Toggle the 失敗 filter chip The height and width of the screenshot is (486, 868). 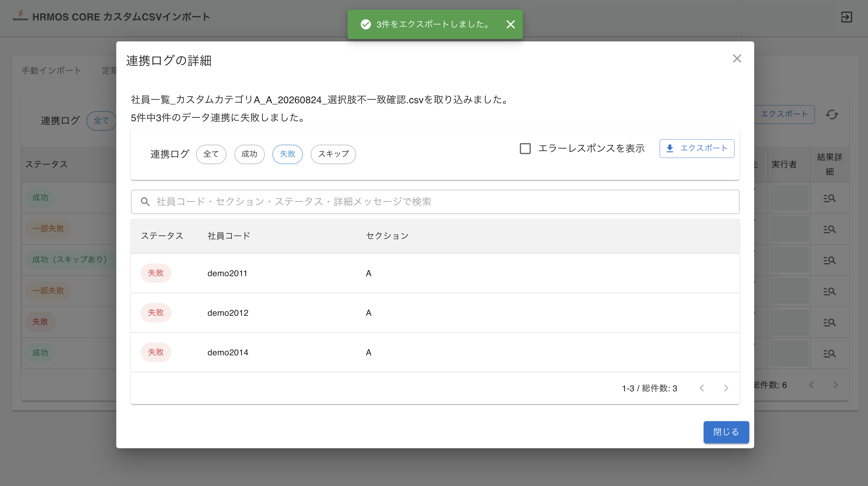pyautogui.click(x=287, y=154)
